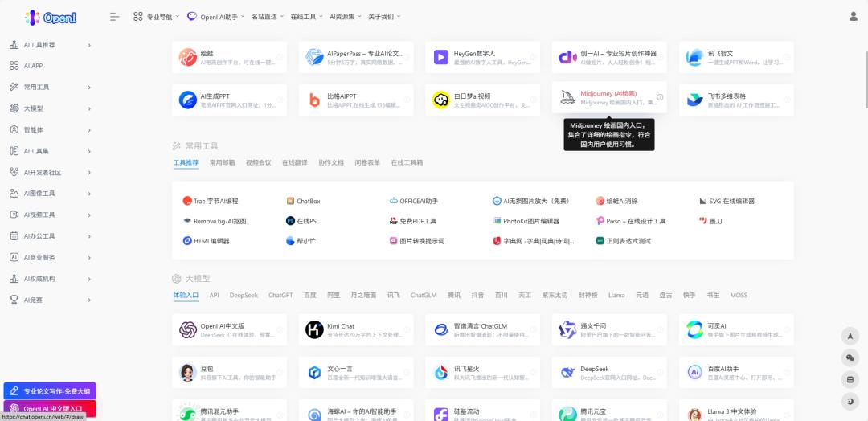Click 智谱清言 ChatGLM icon
This screenshot has height=421, width=868.
(x=441, y=329)
